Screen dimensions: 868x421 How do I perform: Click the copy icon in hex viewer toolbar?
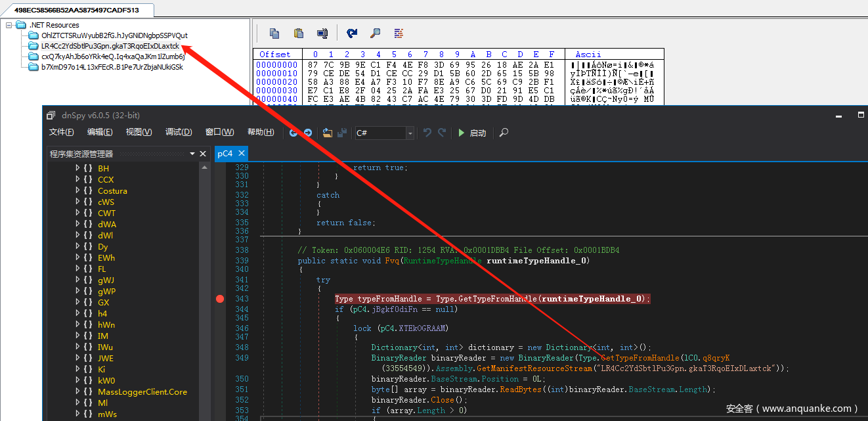click(274, 33)
